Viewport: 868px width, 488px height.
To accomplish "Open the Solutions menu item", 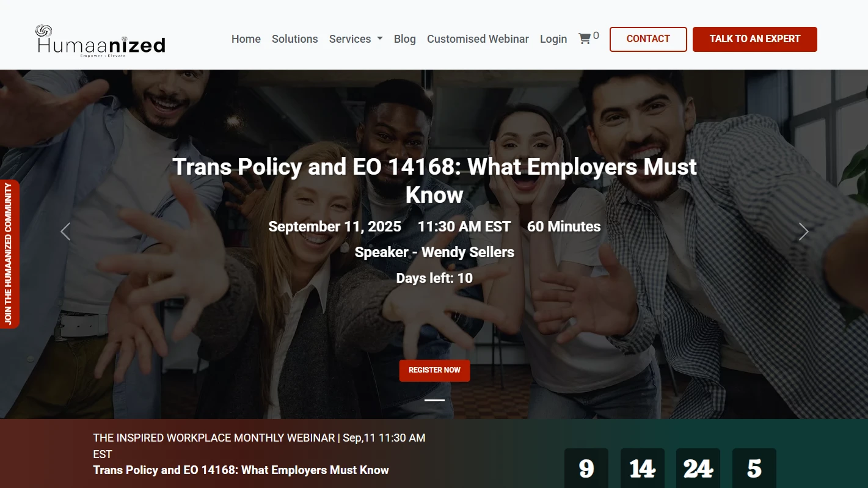I will coord(294,39).
